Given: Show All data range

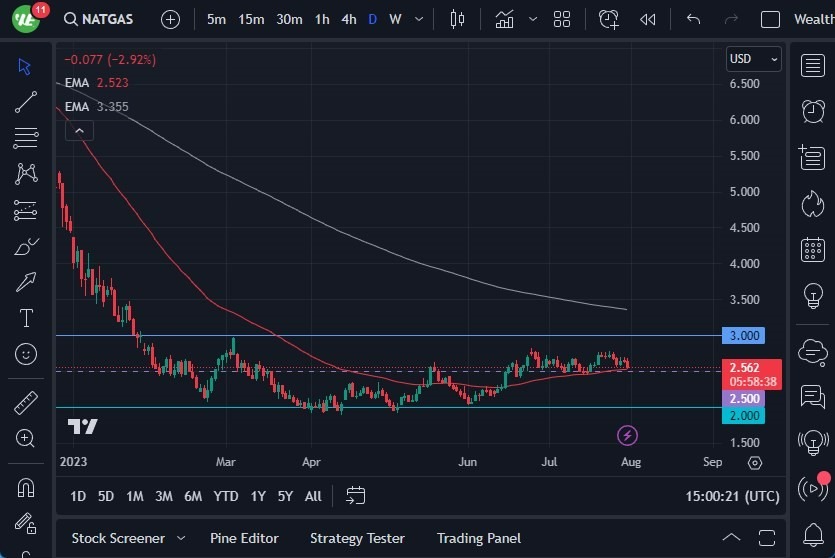Looking at the screenshot, I should pos(313,496).
